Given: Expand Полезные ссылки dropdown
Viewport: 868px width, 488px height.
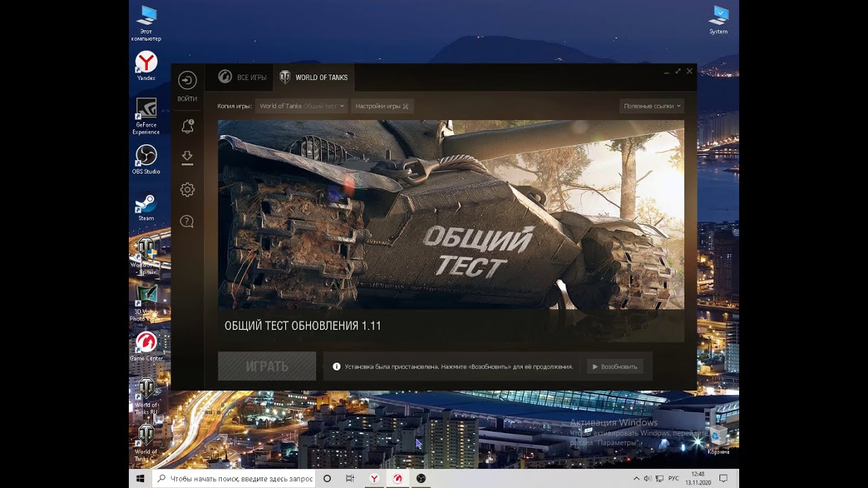Looking at the screenshot, I should point(652,106).
